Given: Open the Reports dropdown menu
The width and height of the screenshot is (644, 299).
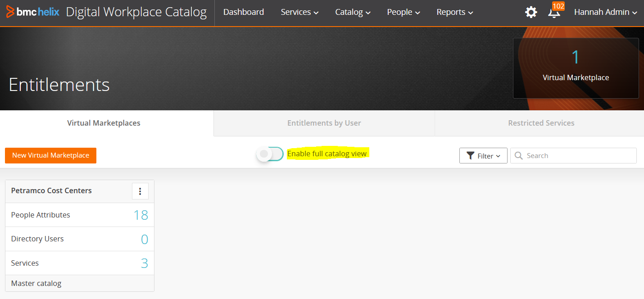Looking at the screenshot, I should [454, 13].
